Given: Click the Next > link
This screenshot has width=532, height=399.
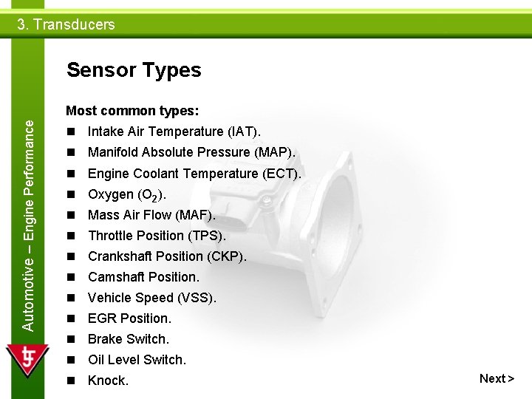Looking at the screenshot, I should pos(497,378).
